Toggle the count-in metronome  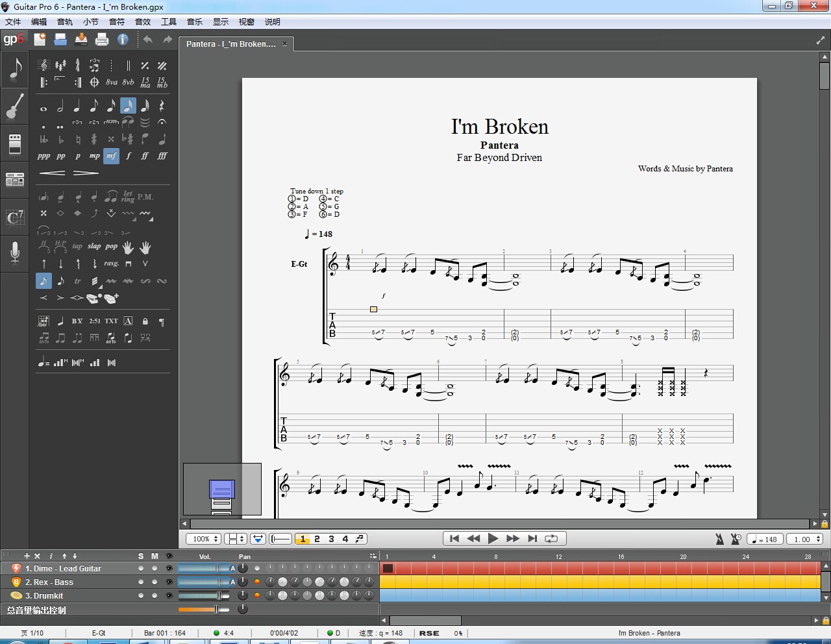point(736,539)
